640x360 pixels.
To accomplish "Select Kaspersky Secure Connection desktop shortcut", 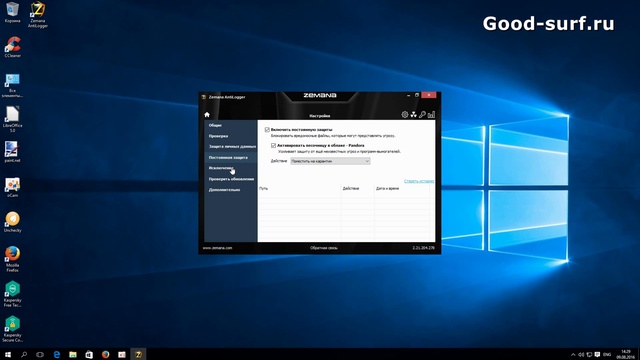I will 12,329.
